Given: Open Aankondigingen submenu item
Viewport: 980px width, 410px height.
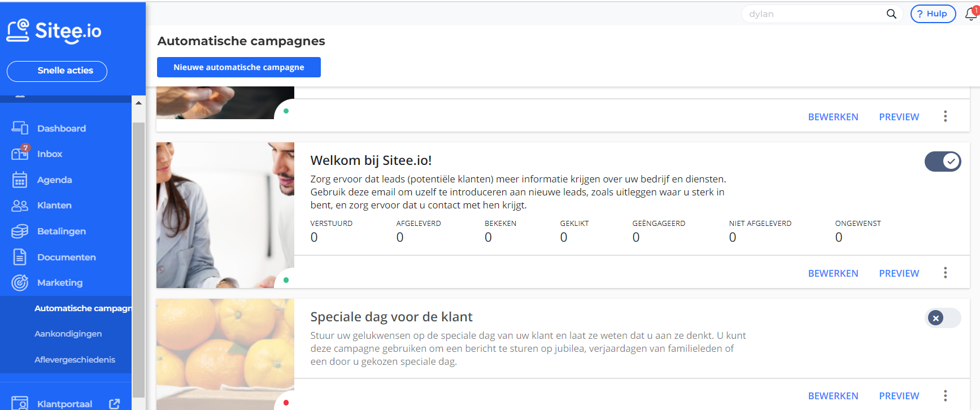Looking at the screenshot, I should click(x=68, y=334).
